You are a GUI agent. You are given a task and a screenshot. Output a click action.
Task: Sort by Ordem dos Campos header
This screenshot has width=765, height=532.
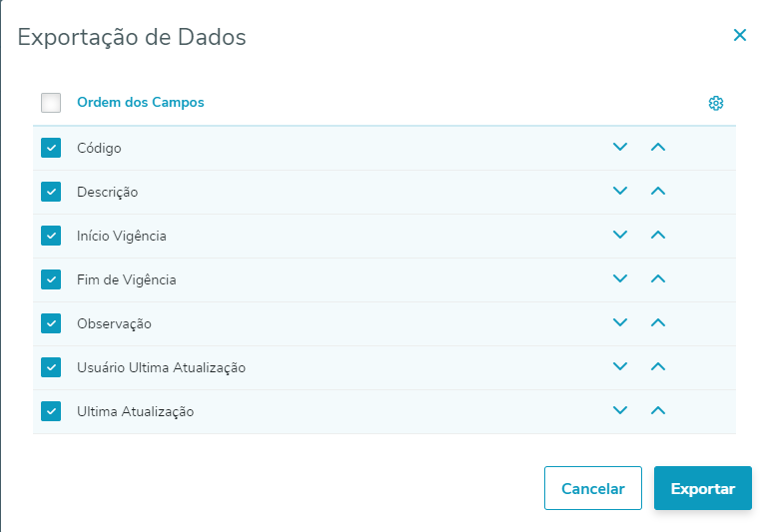point(140,103)
